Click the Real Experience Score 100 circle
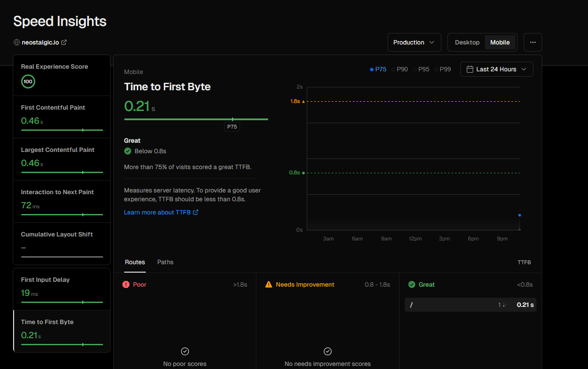588x369 pixels. pyautogui.click(x=28, y=81)
